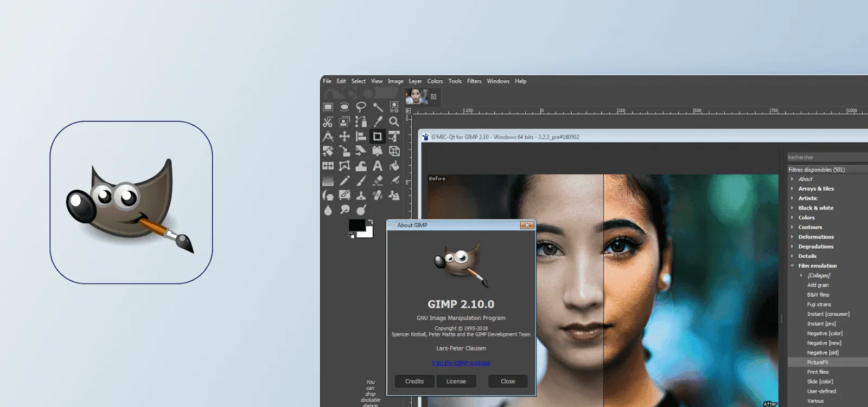Viewport: 868px width, 407px height.
Task: Select the Scissors Select tool
Action: [x=328, y=121]
